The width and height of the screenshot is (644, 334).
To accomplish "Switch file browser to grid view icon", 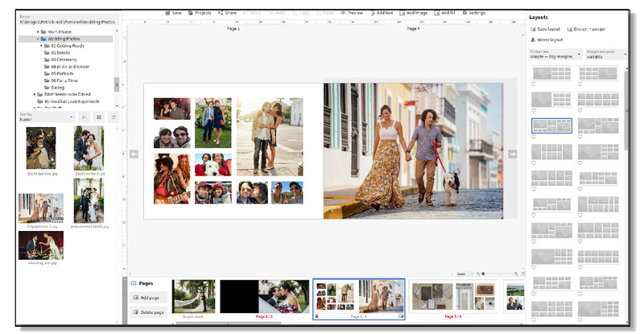I will (99, 117).
